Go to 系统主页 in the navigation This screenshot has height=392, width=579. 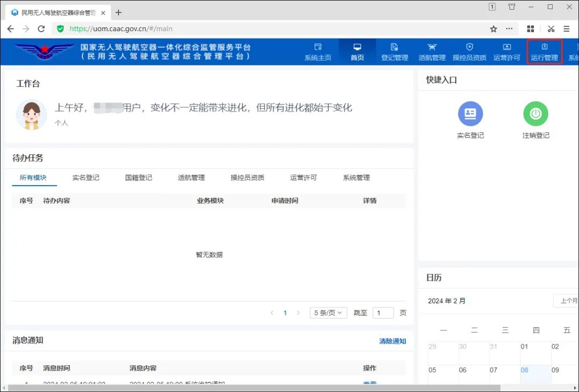click(318, 52)
